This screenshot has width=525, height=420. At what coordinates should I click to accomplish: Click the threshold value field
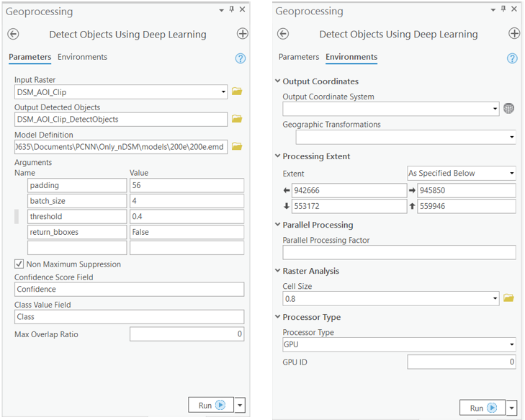point(187,217)
